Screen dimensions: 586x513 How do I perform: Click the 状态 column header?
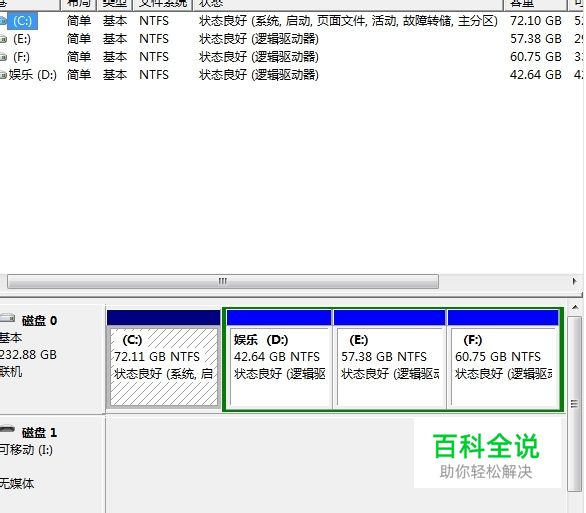pos(348,4)
